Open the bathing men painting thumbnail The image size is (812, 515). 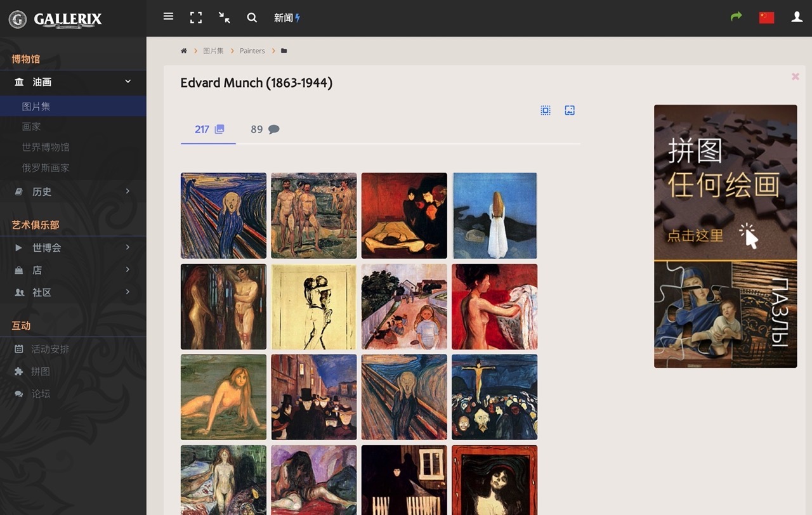coord(314,216)
